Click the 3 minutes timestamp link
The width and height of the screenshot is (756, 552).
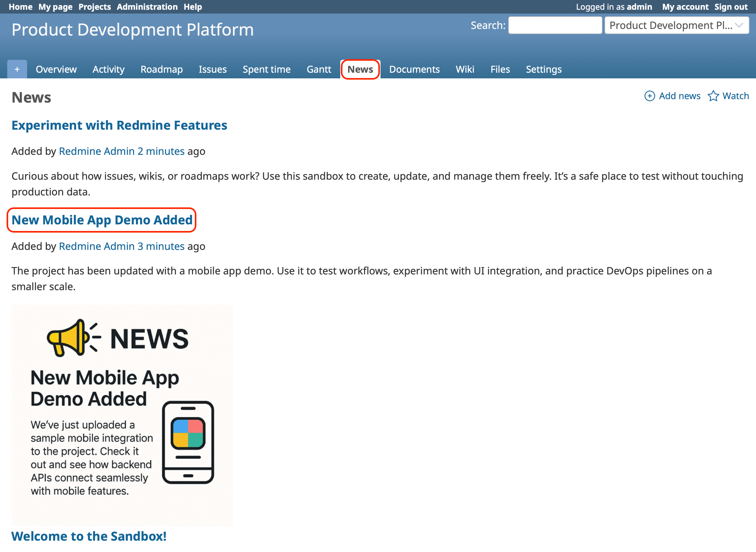point(161,246)
